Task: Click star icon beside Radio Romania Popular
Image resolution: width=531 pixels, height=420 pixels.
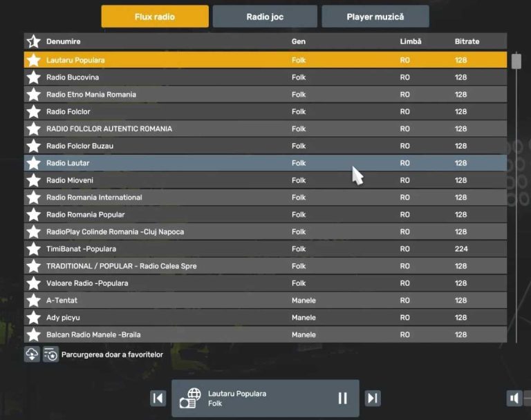Action: pyautogui.click(x=34, y=215)
